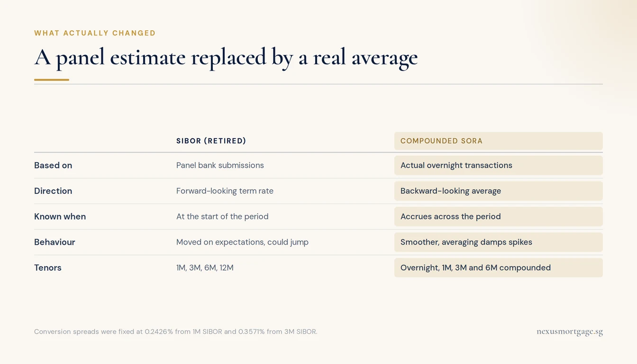637x364 pixels.
Task: Select the 'Behaviour' row label
Action: click(x=55, y=242)
